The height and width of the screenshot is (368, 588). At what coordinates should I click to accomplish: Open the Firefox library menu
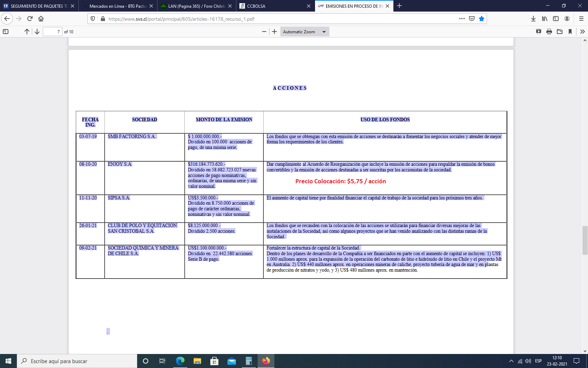pos(545,19)
